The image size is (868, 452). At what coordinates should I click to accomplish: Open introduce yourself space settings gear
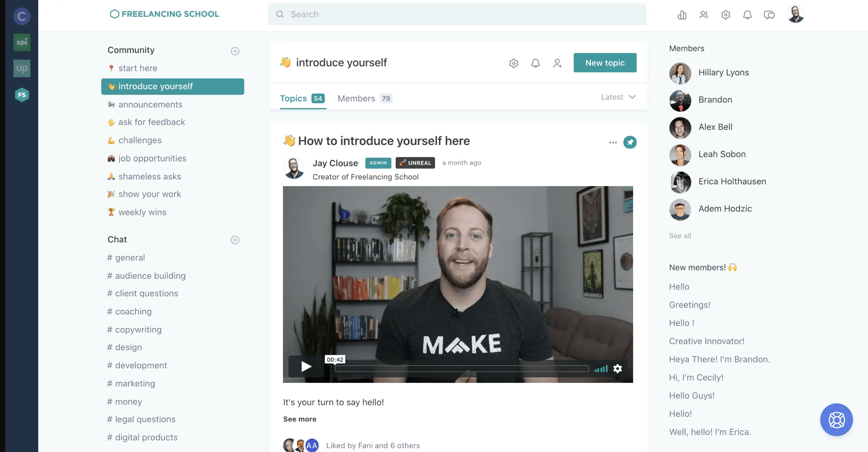coord(514,63)
